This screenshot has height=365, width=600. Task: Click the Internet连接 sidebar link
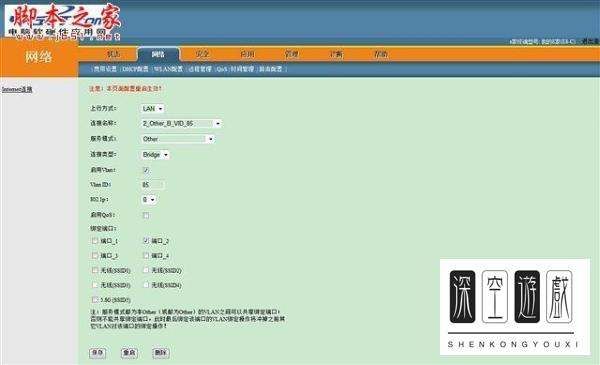[17, 90]
